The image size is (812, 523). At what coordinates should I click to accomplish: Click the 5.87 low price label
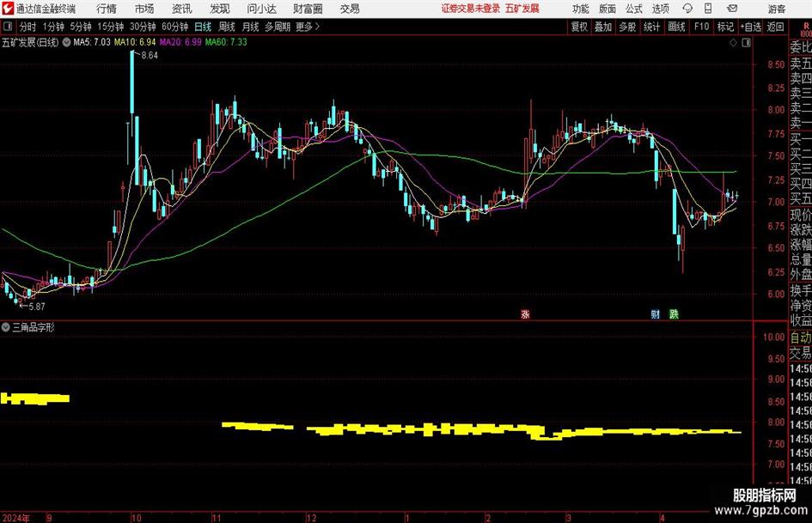tap(36, 307)
